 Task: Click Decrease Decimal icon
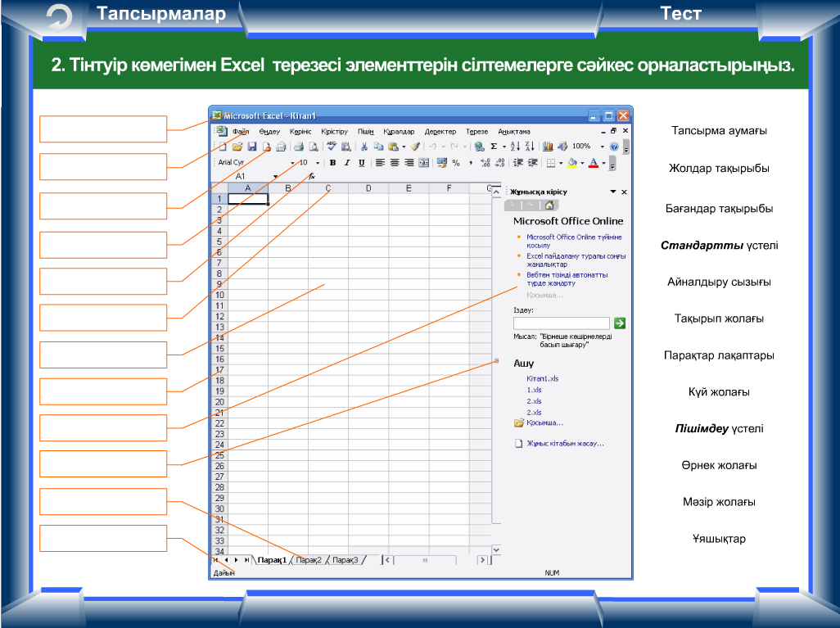coord(499,163)
